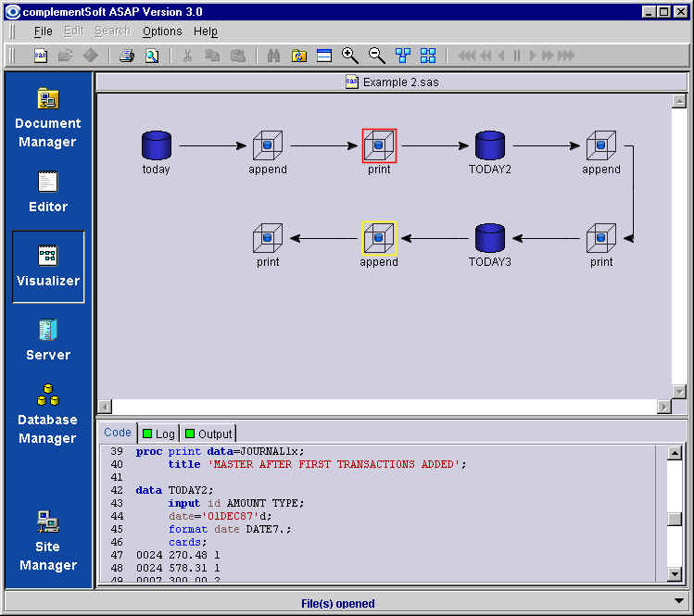Skip playback to the end

click(566, 56)
